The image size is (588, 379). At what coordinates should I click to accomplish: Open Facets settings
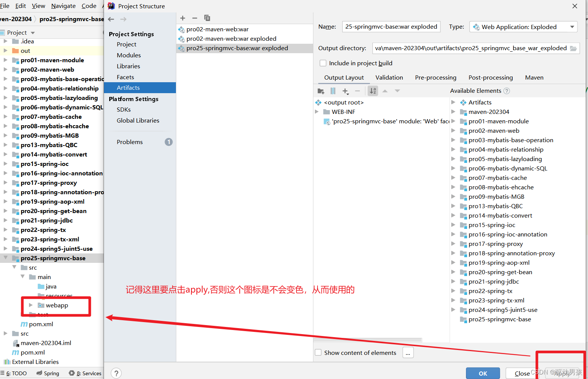[x=125, y=77]
